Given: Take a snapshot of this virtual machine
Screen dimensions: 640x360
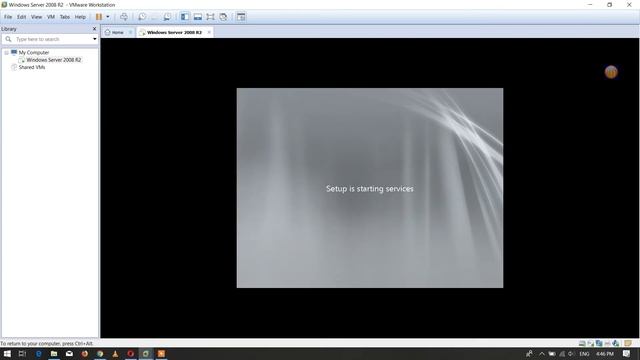Looking at the screenshot, I should 142,17.
